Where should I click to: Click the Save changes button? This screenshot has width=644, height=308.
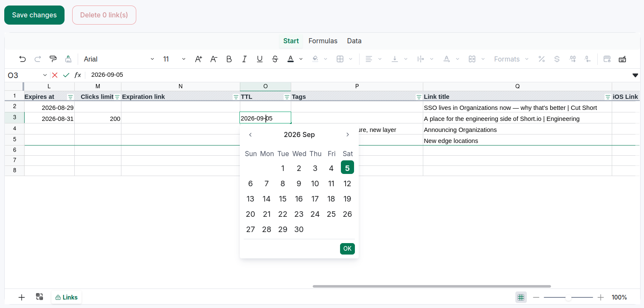(34, 15)
